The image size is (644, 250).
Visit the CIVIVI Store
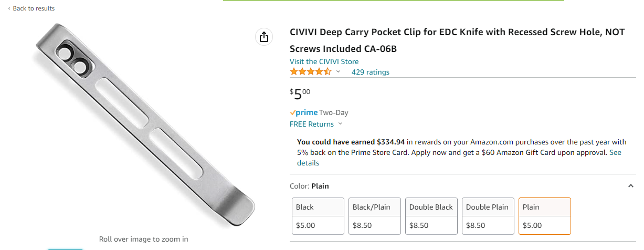click(x=324, y=61)
